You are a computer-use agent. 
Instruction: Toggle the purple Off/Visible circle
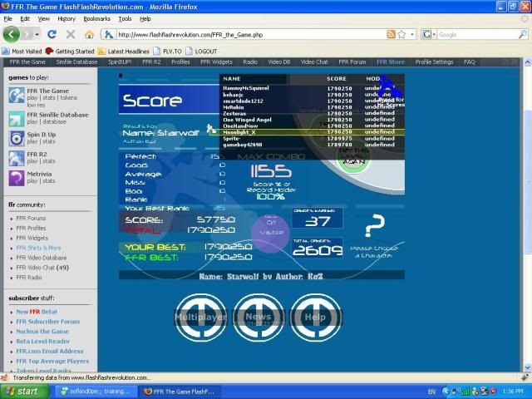pos(270,227)
